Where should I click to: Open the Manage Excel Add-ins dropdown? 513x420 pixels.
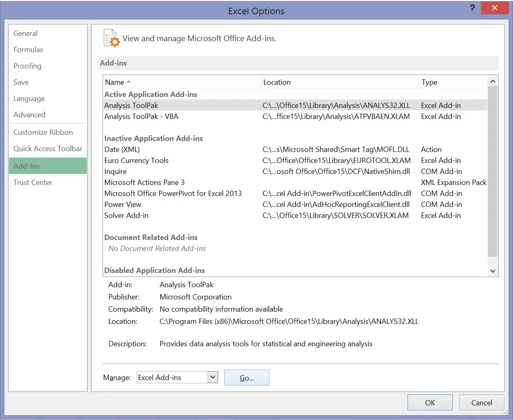(x=213, y=378)
